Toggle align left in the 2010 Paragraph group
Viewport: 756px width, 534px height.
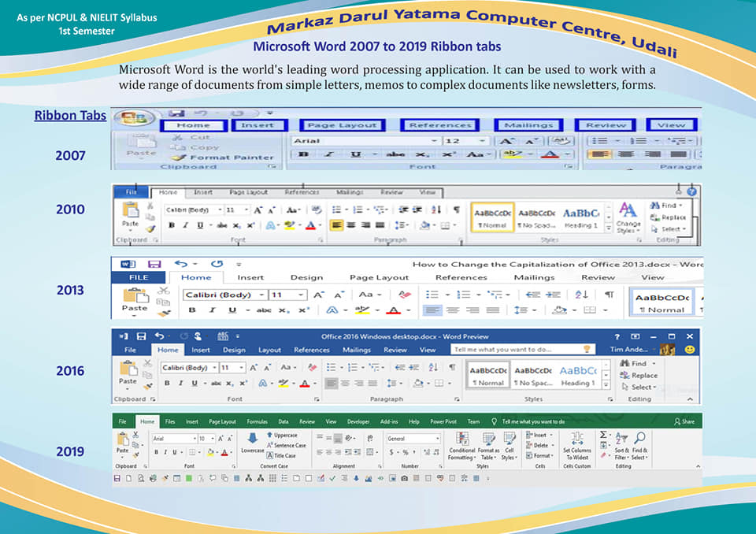click(x=336, y=224)
